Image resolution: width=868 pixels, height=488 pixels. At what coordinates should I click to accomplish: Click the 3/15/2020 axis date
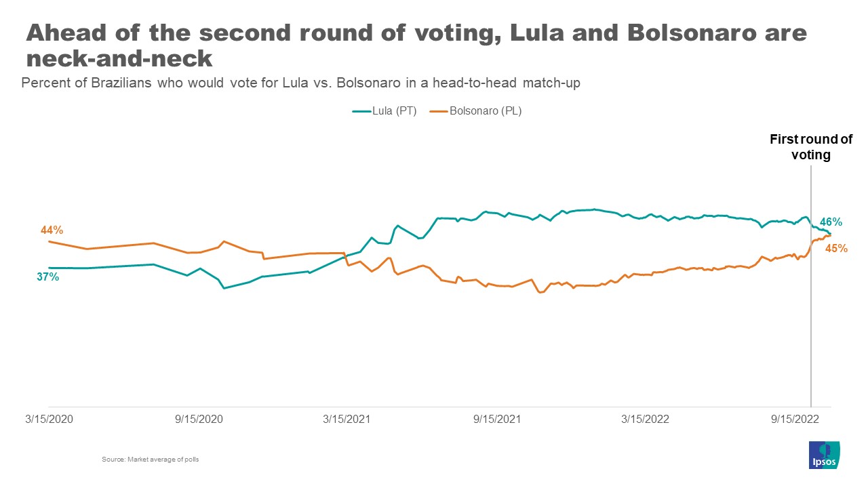pos(49,419)
